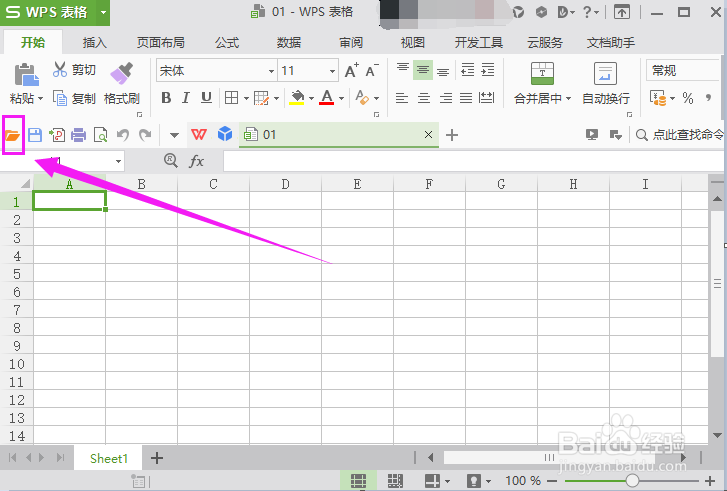
Task: Open the 数据 tab
Action: pos(289,43)
